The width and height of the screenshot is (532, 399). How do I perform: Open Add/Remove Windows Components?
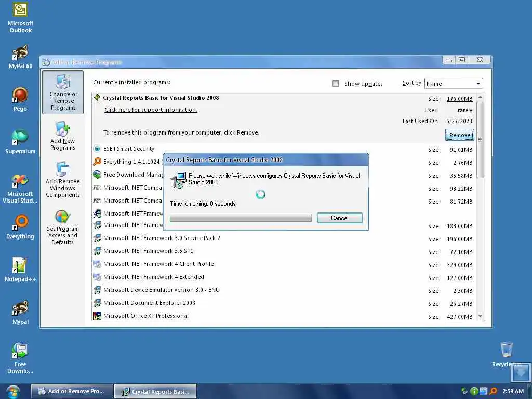[x=63, y=180]
